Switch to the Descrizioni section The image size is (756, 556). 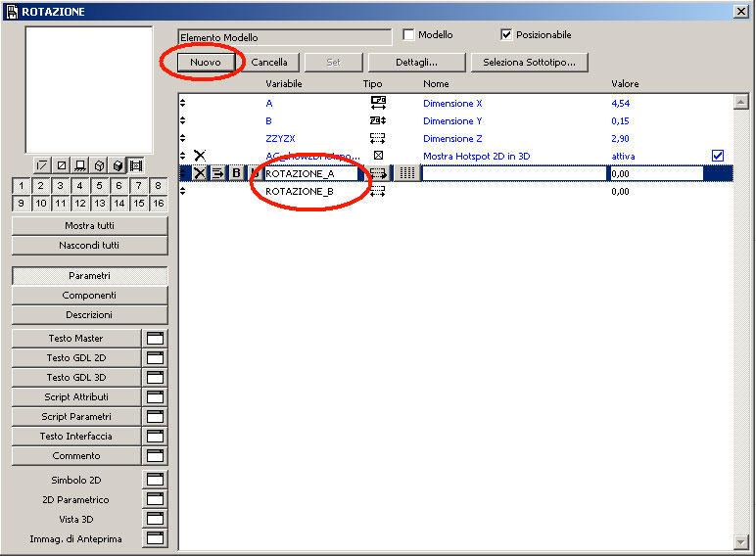click(89, 315)
